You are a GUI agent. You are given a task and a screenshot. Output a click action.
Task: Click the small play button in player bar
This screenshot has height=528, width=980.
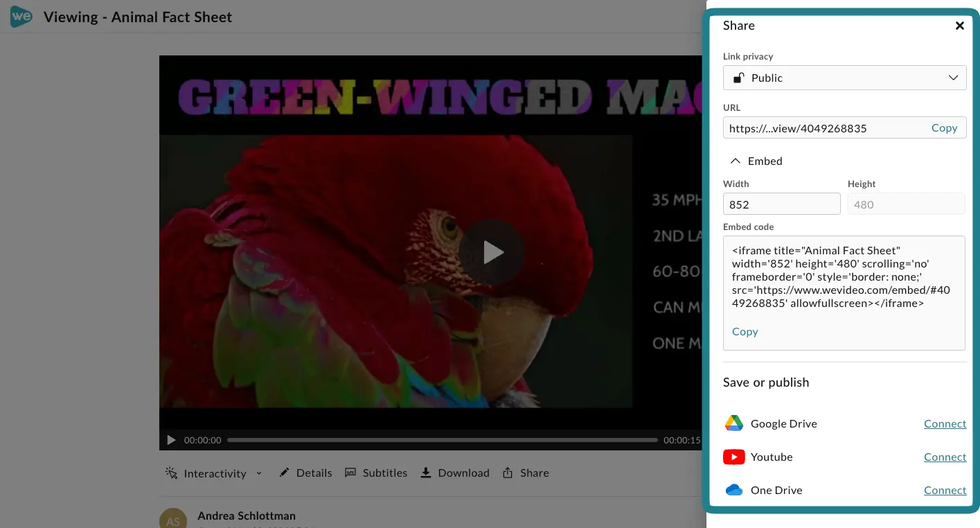[x=171, y=440]
